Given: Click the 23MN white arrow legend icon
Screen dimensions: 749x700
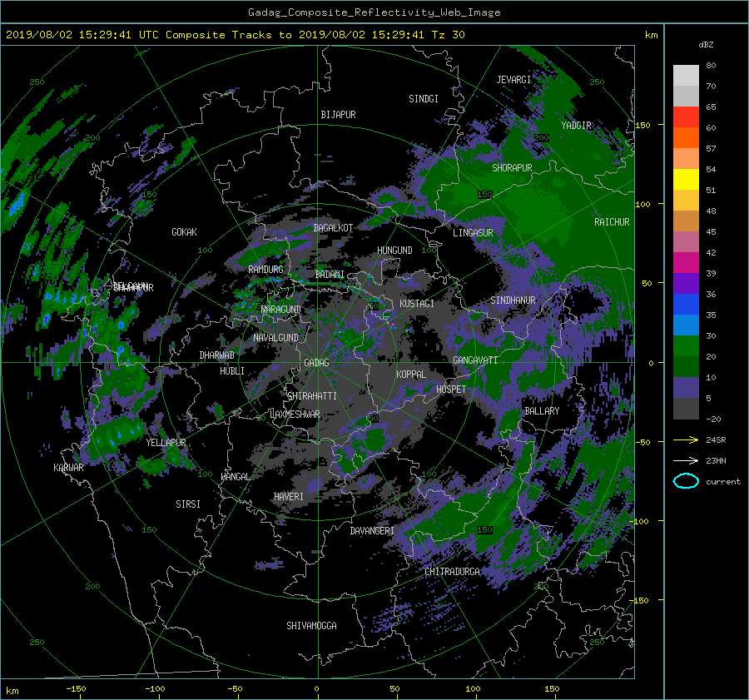Looking at the screenshot, I should point(686,460).
